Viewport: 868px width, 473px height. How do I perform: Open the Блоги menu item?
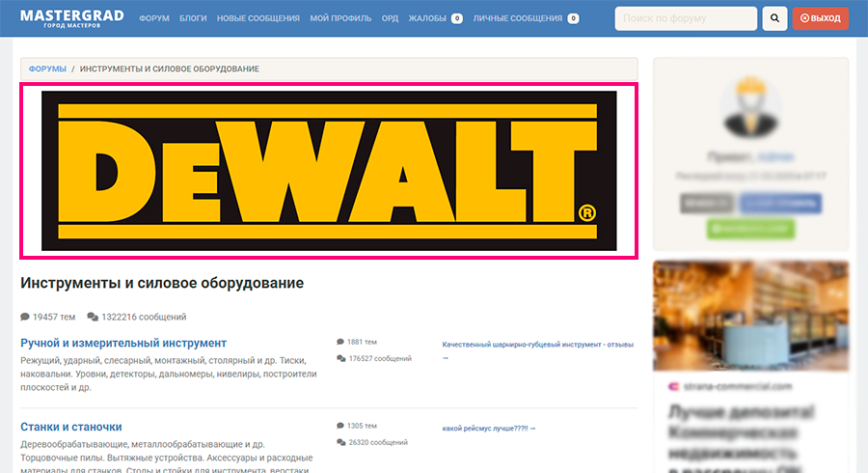click(193, 18)
